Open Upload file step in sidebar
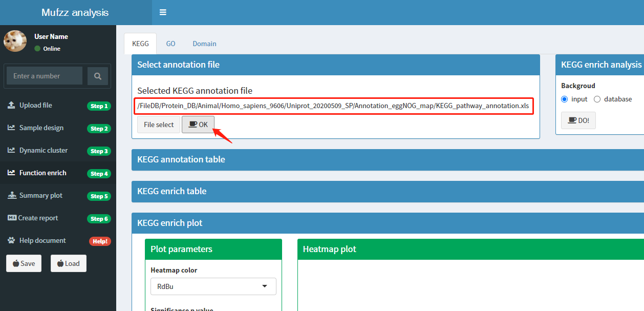 click(x=36, y=106)
